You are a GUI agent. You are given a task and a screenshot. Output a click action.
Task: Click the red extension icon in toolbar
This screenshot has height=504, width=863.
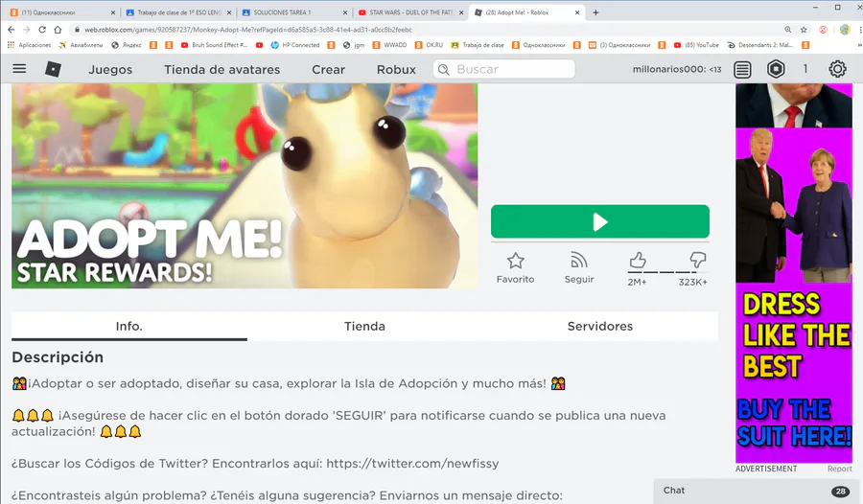(823, 30)
